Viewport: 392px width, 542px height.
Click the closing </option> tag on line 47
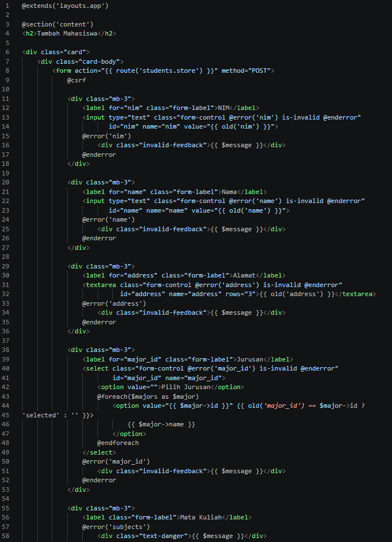click(x=129, y=434)
